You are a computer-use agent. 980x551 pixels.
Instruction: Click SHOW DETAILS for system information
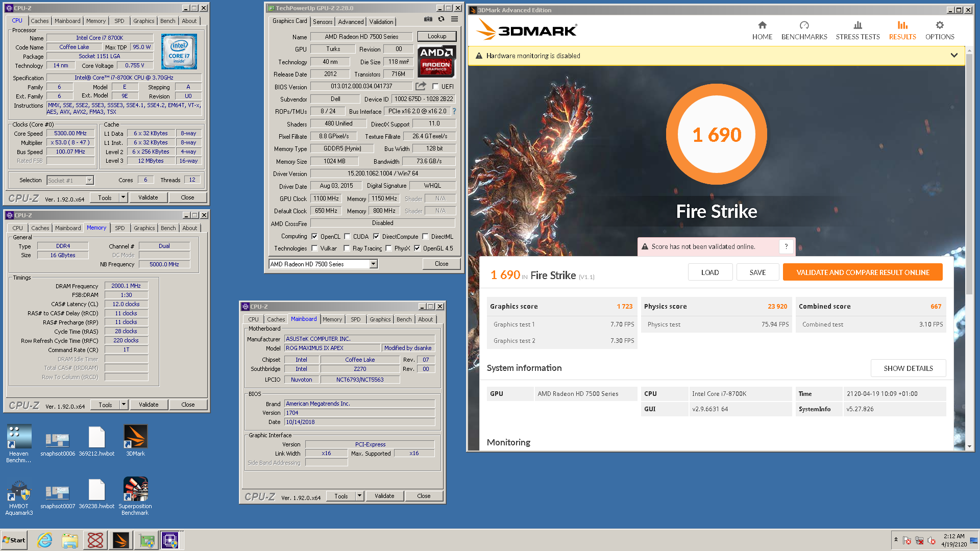[908, 368]
